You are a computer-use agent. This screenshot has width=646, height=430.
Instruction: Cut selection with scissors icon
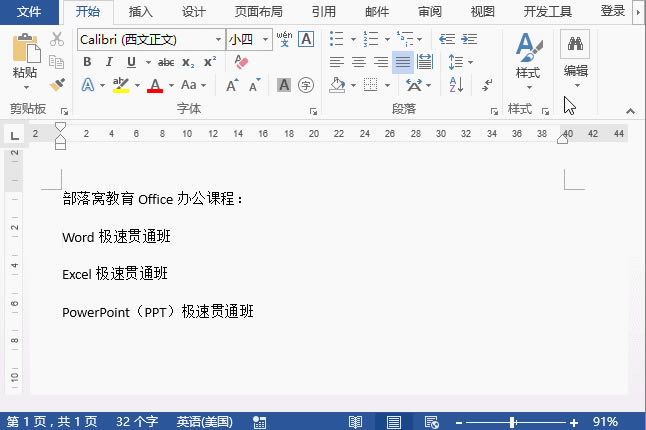coord(57,39)
